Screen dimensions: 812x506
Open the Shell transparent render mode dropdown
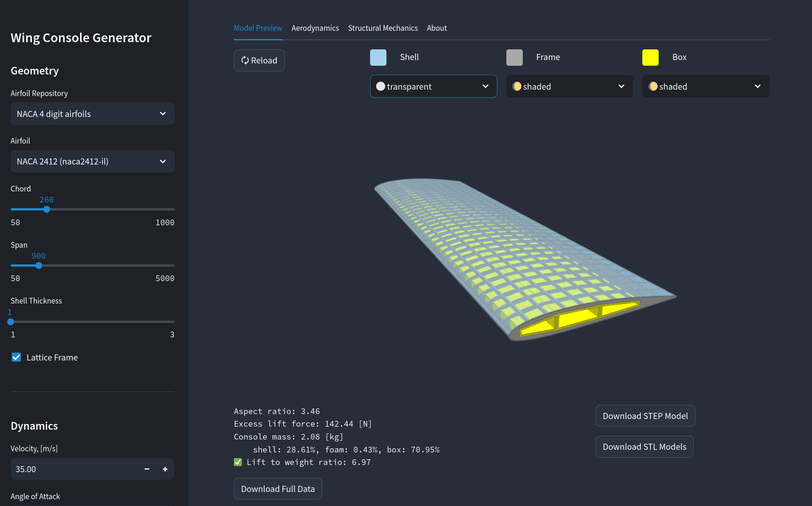433,86
